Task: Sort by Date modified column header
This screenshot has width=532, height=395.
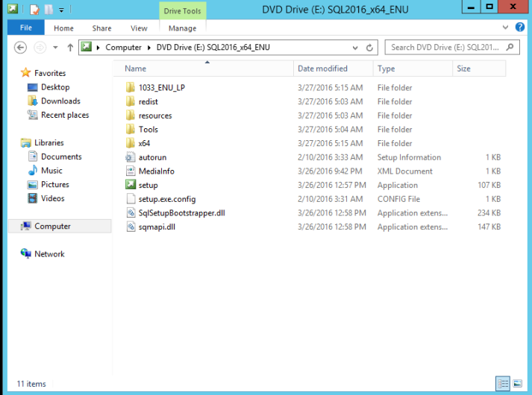Action: pyautogui.click(x=334, y=69)
